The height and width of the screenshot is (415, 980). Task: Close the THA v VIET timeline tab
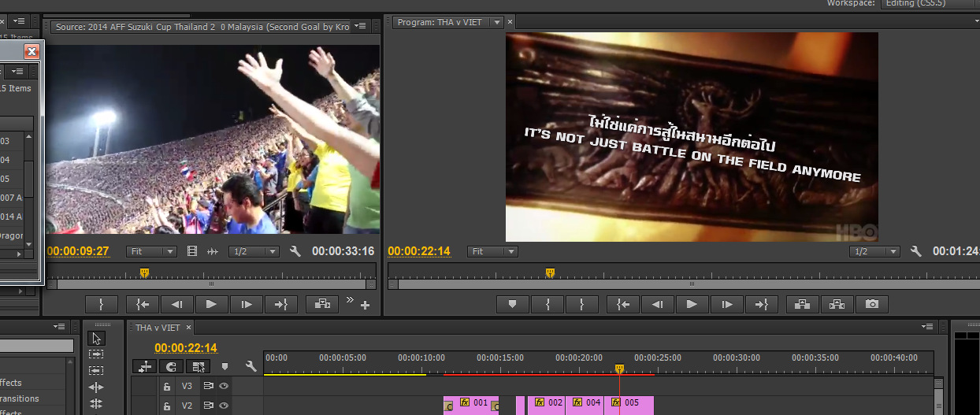pos(189,328)
